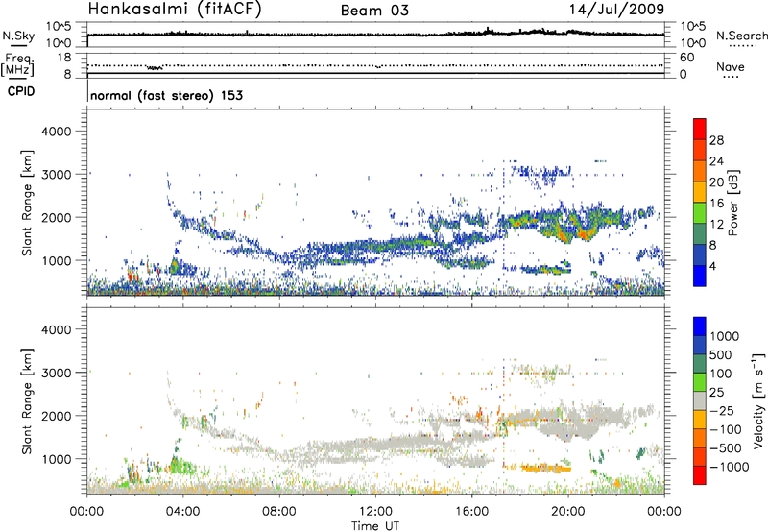Image resolution: width=768 pixels, height=532 pixels.
Task: Click the date 14/Jul/2009
Action: coord(616,9)
